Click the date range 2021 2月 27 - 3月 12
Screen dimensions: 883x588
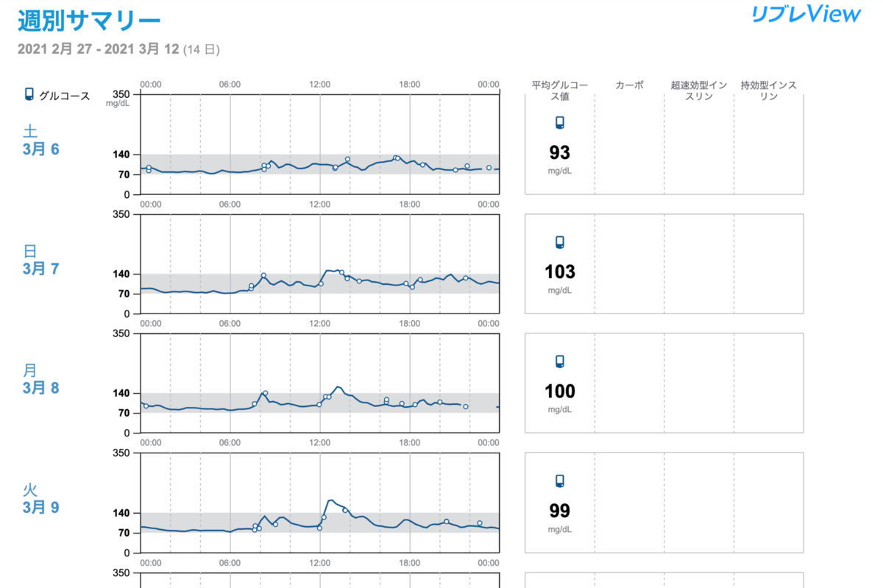coord(118,50)
